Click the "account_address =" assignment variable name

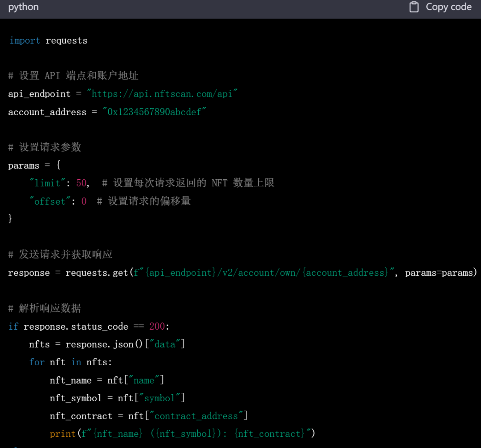pyautogui.click(x=47, y=112)
